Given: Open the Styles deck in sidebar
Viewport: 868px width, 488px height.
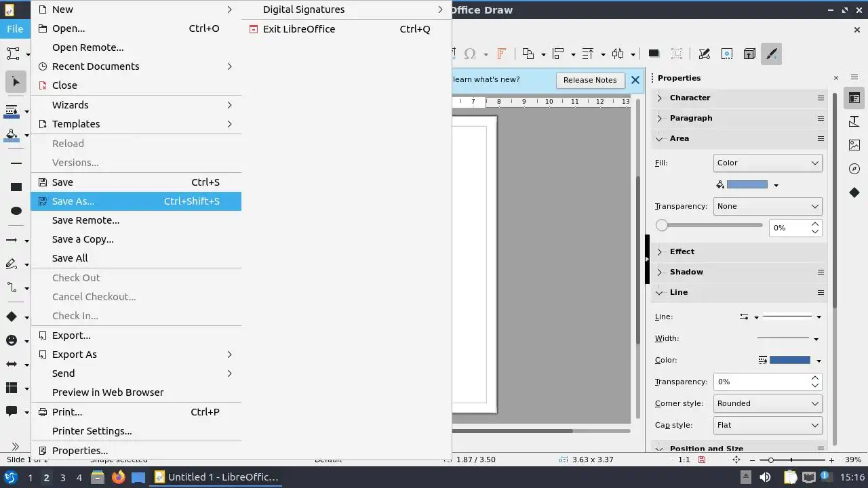Looking at the screenshot, I should pyautogui.click(x=854, y=121).
